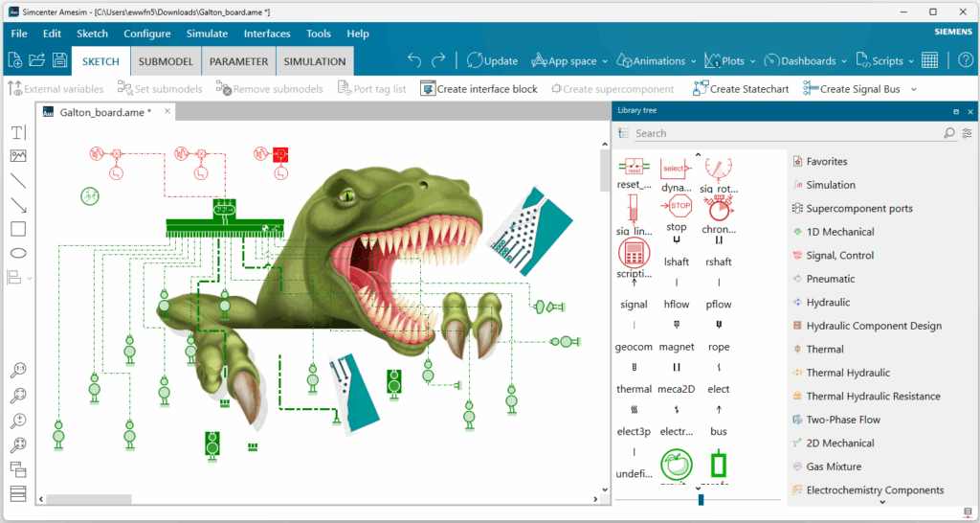This screenshot has height=523, width=980.
Task: Expand the Create Signal Bus dropdown arrow
Action: [x=913, y=89]
